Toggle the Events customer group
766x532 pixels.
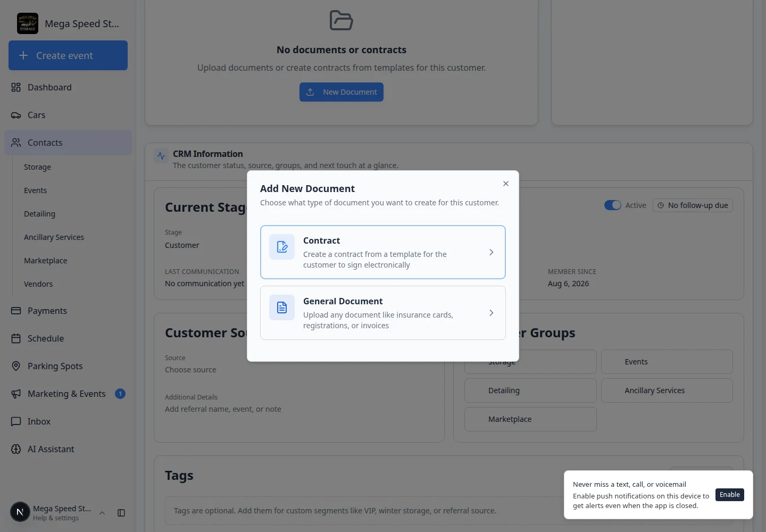click(x=667, y=362)
